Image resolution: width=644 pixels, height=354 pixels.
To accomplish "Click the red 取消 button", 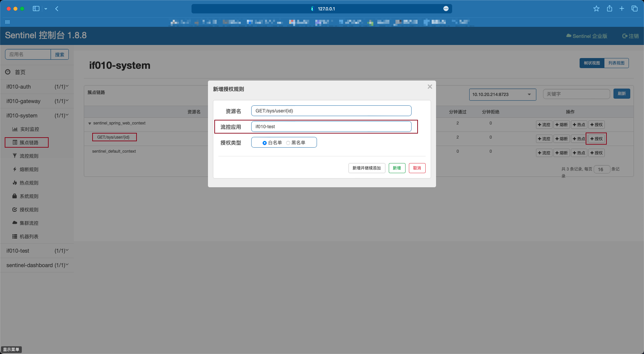I will [417, 168].
